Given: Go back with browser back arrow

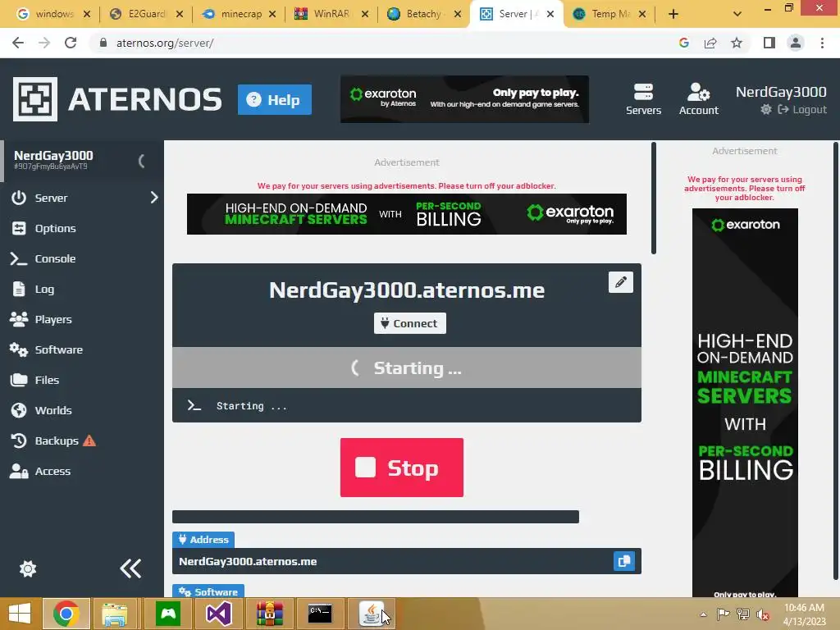Looking at the screenshot, I should tap(18, 43).
